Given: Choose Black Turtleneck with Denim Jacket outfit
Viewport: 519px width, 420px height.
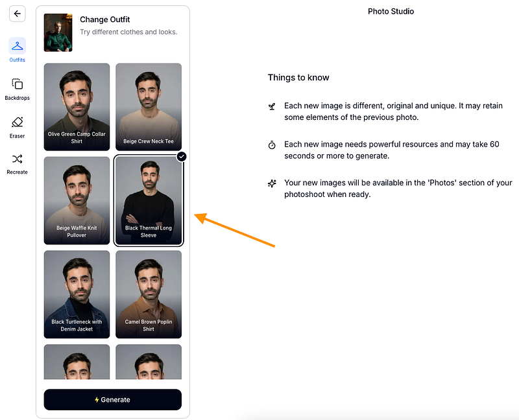Looking at the screenshot, I should [77, 294].
